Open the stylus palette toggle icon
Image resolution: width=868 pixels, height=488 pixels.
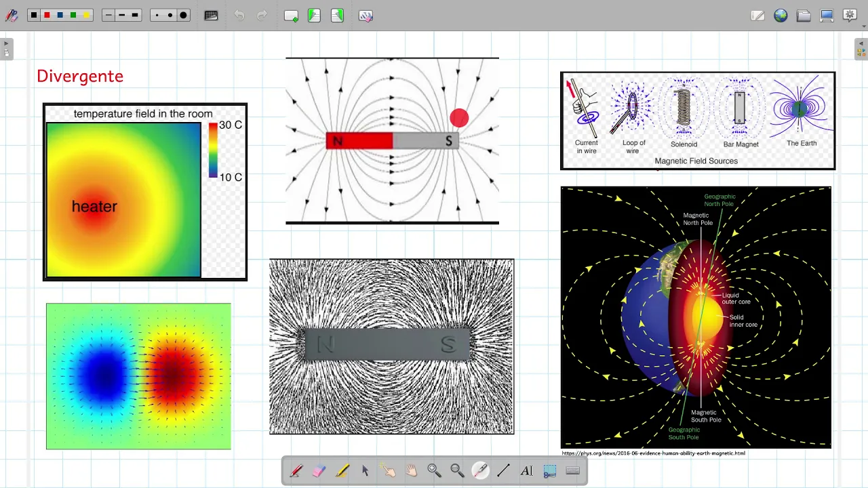pos(11,16)
